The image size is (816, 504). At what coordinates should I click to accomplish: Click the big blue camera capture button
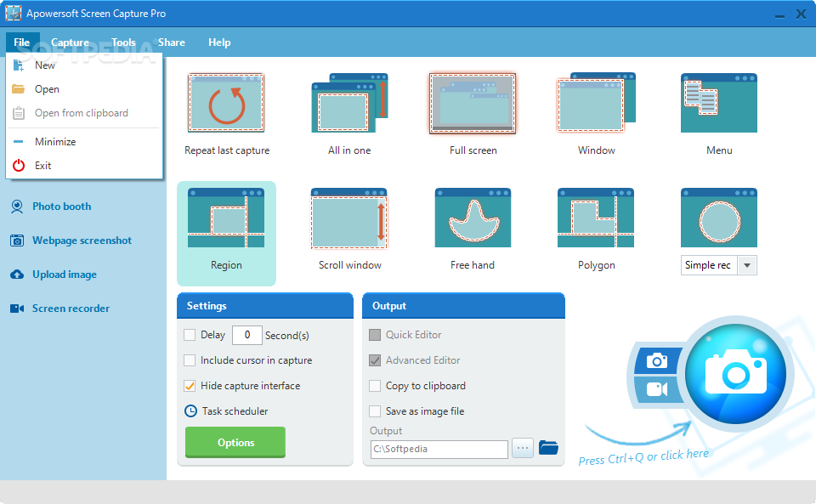pyautogui.click(x=735, y=374)
